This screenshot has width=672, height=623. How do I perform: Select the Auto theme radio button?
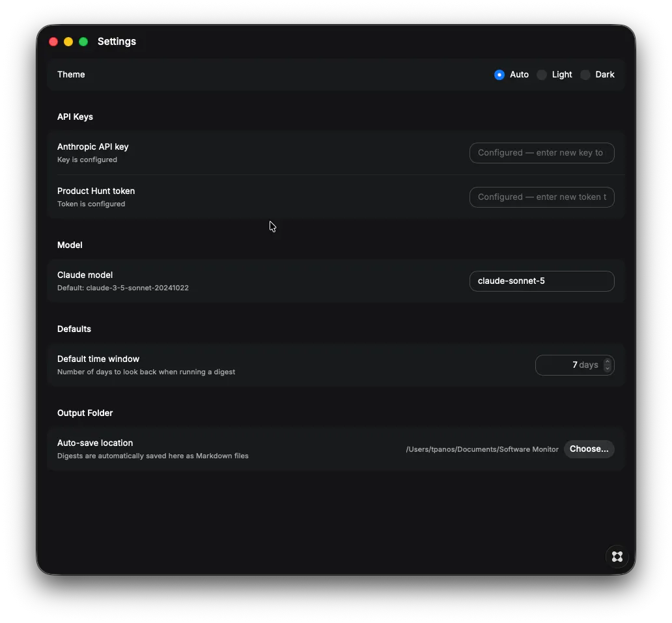click(499, 75)
